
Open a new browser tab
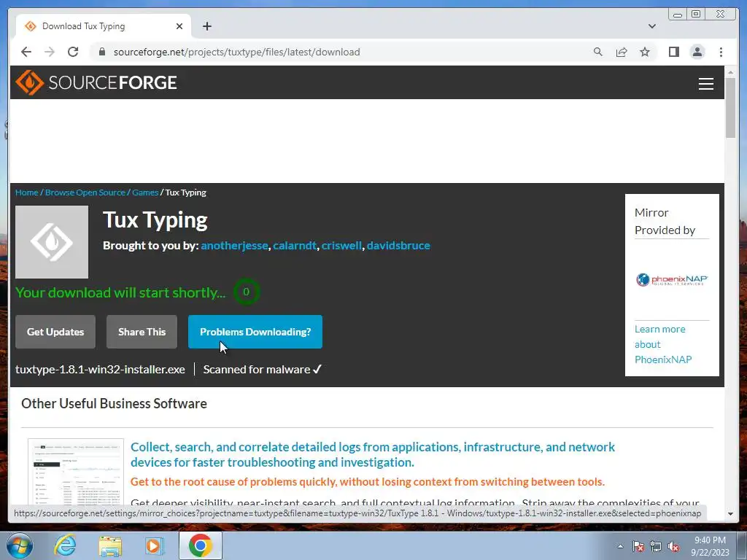click(x=206, y=26)
